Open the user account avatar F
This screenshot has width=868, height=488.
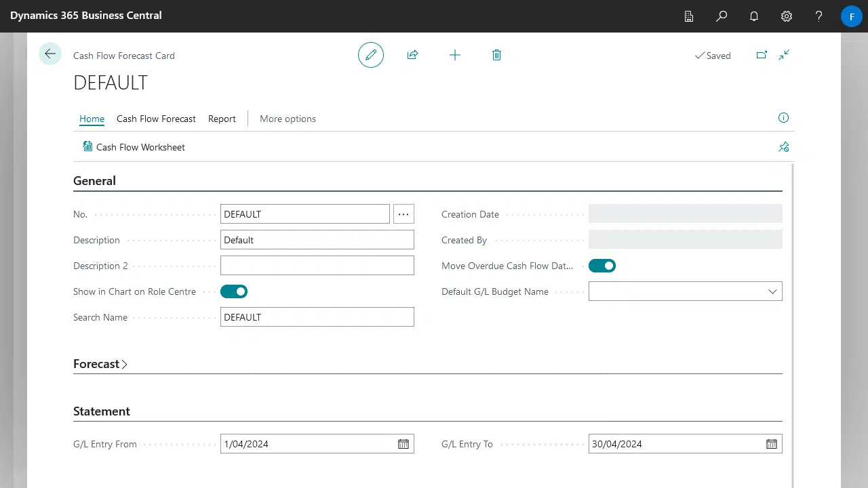point(852,16)
